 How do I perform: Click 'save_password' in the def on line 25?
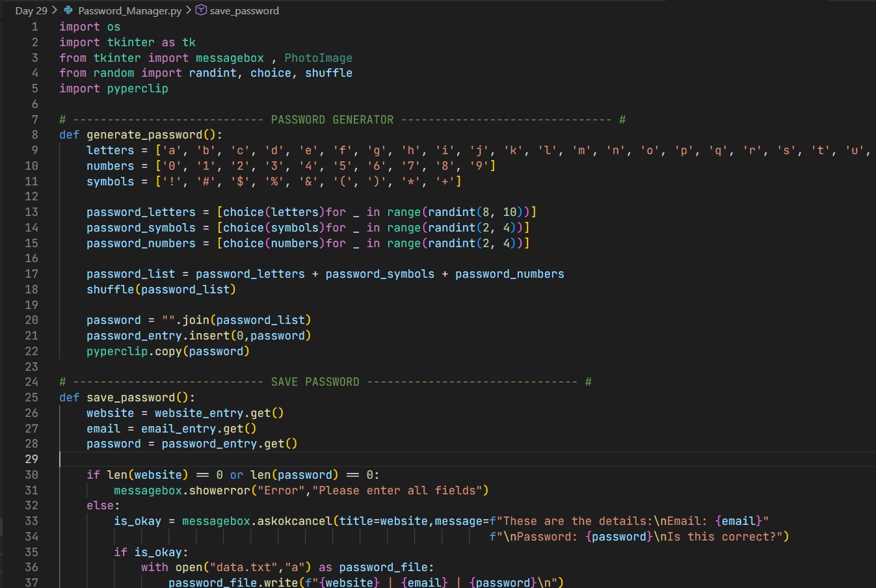131,397
